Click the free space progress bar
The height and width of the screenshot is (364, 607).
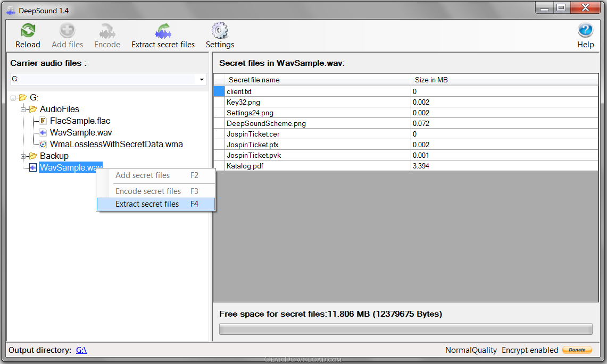click(405, 329)
